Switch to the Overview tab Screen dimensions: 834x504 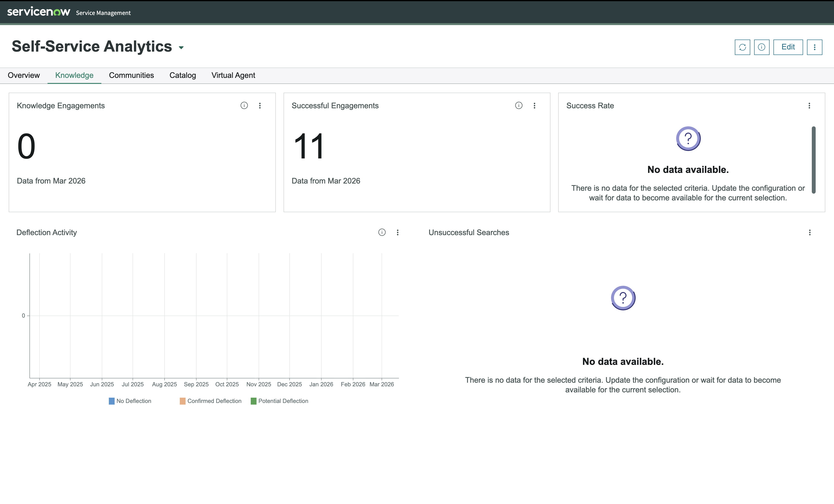[24, 75]
